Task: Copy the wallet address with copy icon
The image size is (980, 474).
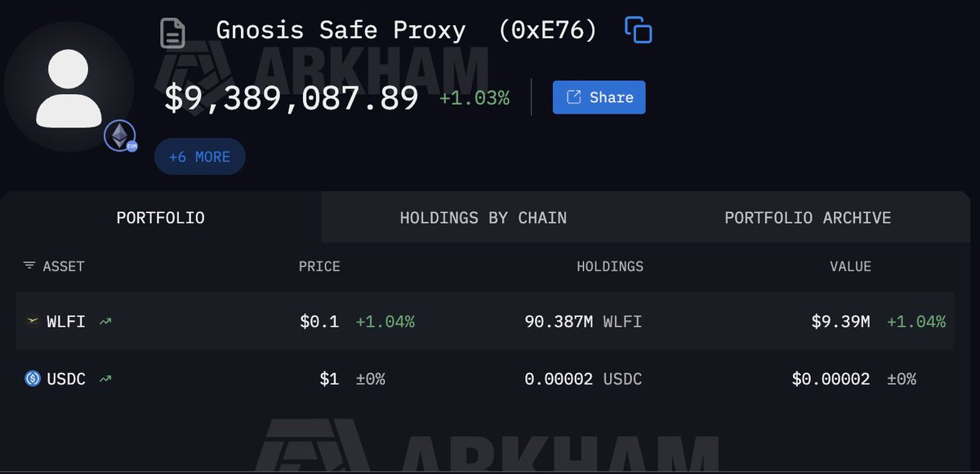Action: tap(638, 30)
